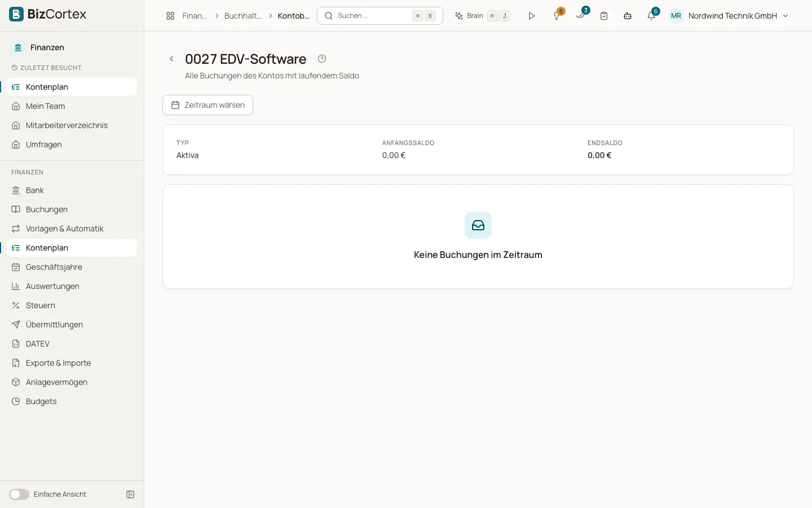Click the double-check icon with badge 3
812x508 pixels.
(x=581, y=15)
